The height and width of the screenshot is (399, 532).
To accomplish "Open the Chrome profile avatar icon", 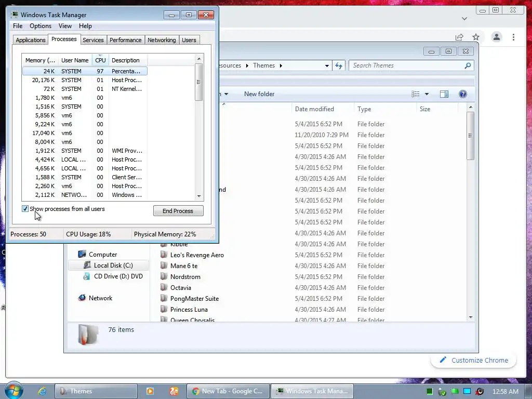I will [496, 37].
